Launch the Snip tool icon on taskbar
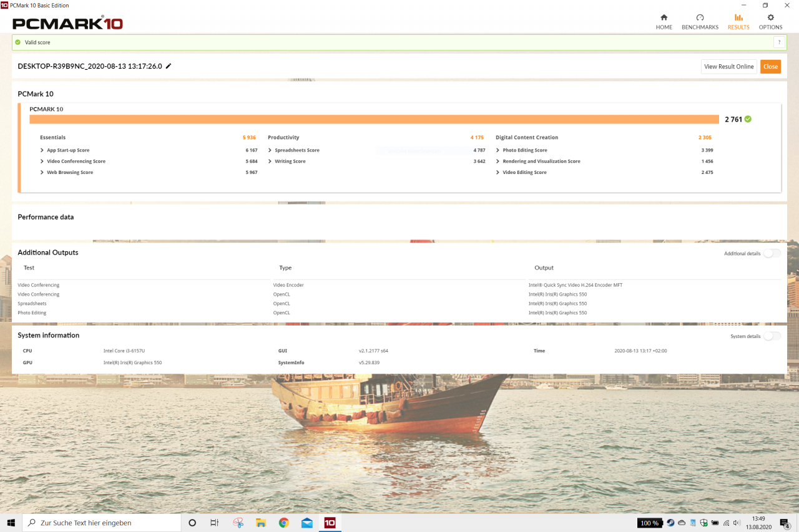This screenshot has width=799, height=532. point(238,523)
